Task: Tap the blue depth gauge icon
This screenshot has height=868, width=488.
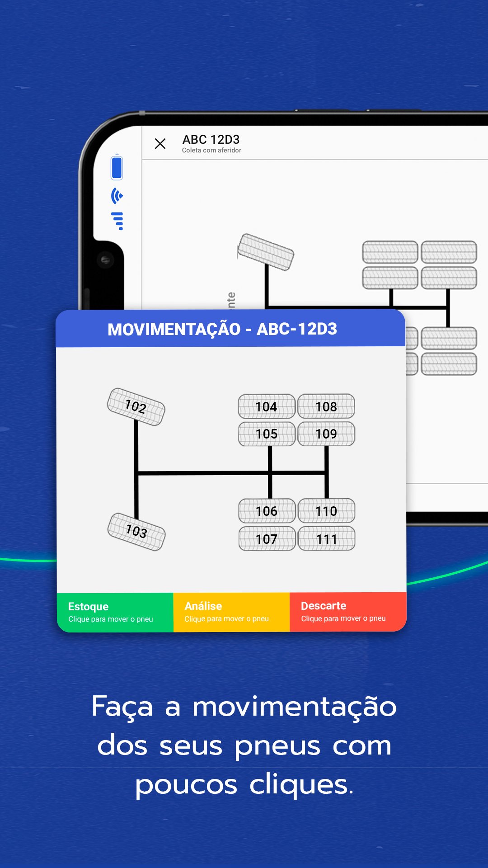Action: (117, 221)
